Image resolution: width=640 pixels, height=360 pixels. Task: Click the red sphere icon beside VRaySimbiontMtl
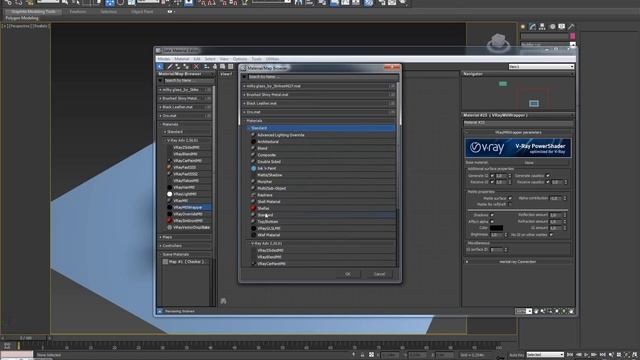(169, 220)
